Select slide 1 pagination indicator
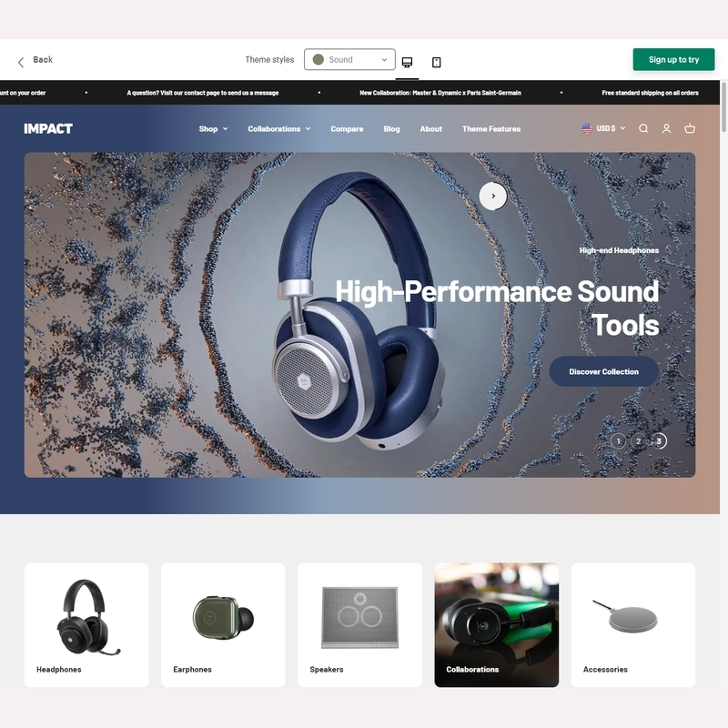This screenshot has height=728, width=728. 618,441
